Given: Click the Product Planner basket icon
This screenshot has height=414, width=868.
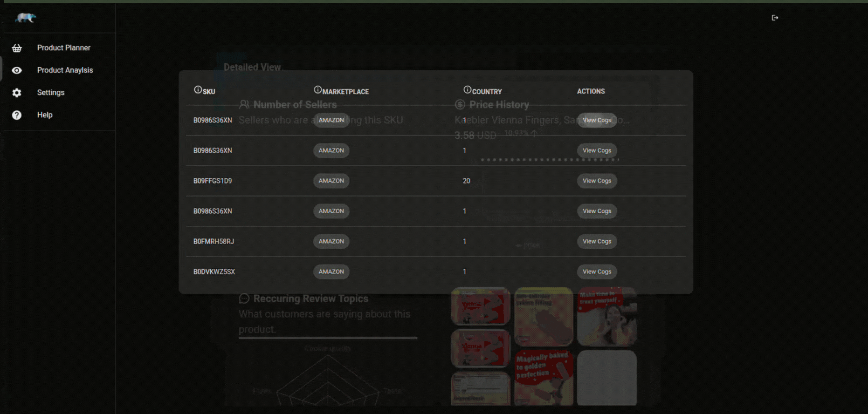Looking at the screenshot, I should (x=17, y=48).
